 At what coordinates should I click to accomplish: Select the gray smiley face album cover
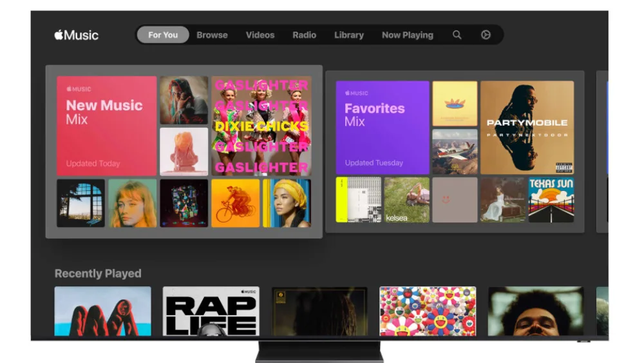tap(455, 200)
